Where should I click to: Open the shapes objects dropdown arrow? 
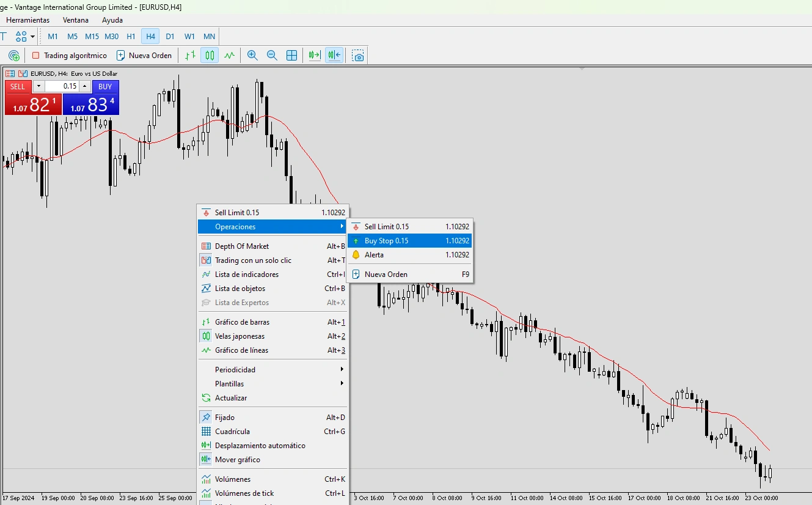pyautogui.click(x=32, y=37)
